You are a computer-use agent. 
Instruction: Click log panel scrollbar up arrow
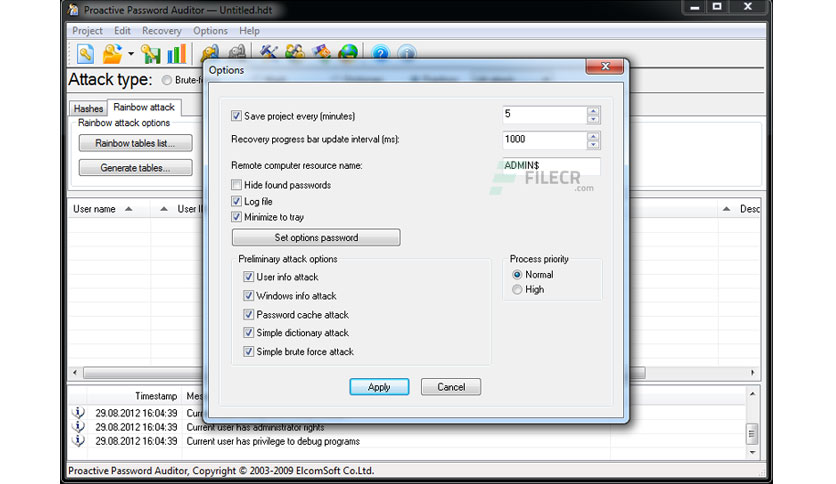click(752, 394)
